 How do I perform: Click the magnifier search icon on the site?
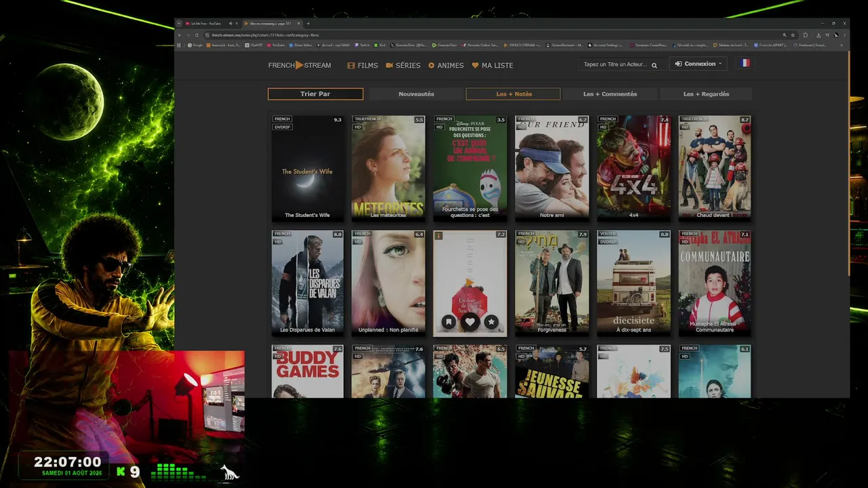654,65
